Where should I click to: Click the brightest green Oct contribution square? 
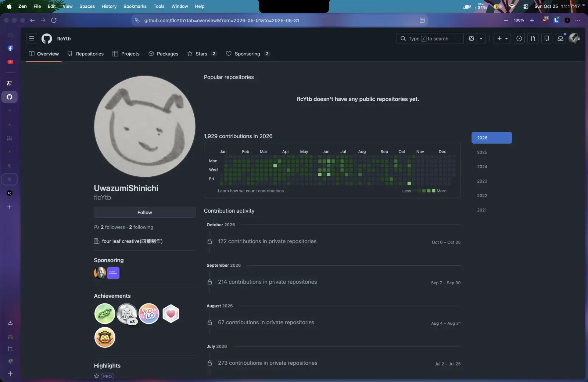pos(409,183)
